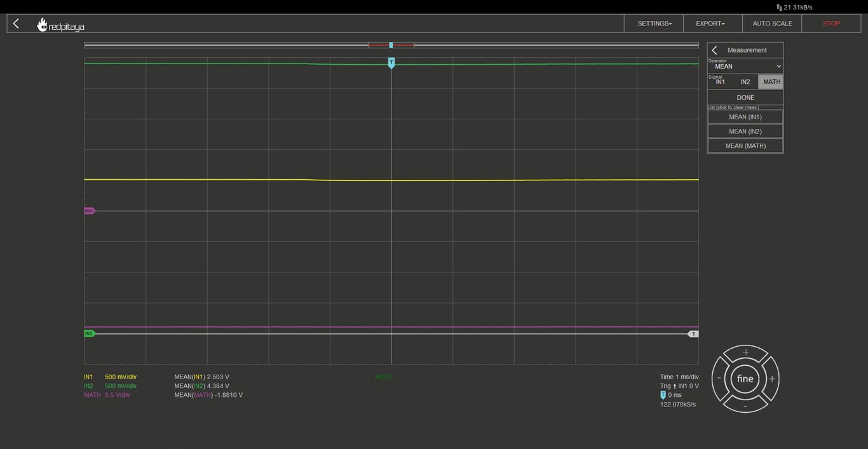Screen dimensions: 868x449
Task: Click the minus on left of the dial
Action: point(720,379)
